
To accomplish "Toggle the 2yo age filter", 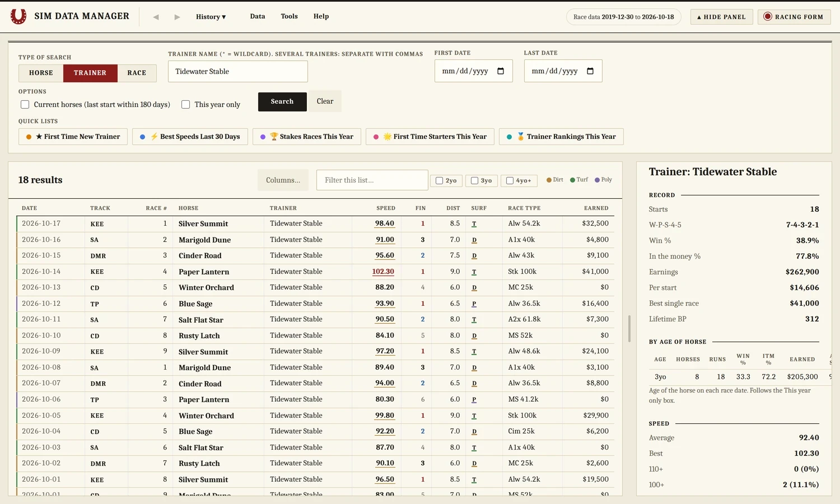I will click(x=440, y=181).
